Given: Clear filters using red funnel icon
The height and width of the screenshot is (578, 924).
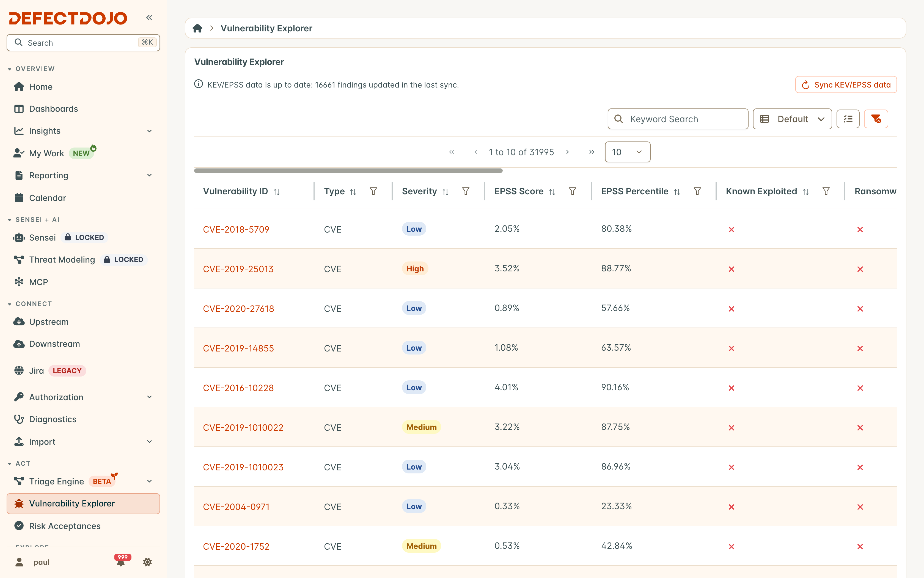Looking at the screenshot, I should [876, 119].
